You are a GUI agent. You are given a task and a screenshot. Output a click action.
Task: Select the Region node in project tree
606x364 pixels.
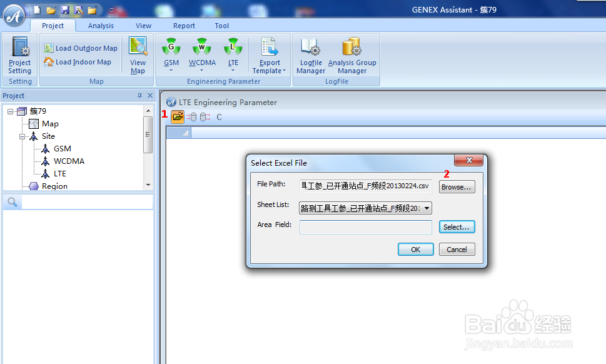coord(54,186)
